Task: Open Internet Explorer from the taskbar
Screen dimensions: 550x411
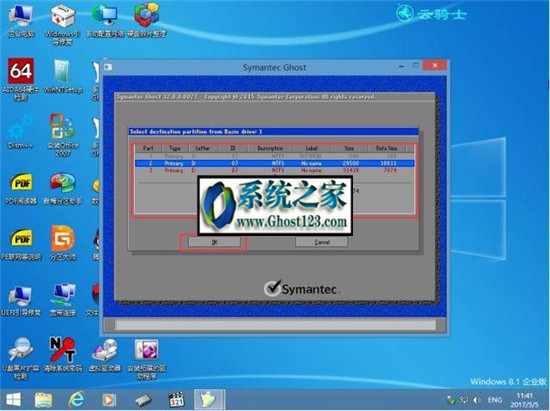Action: tap(76, 399)
